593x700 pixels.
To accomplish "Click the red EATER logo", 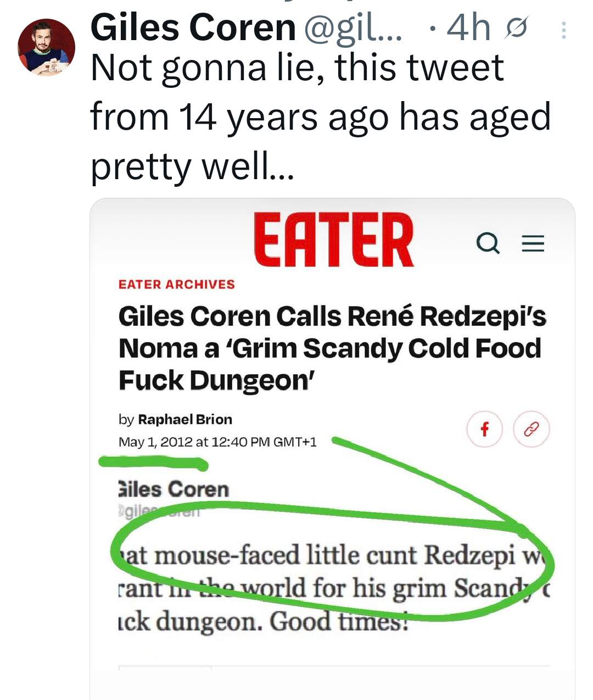I will 333,241.
